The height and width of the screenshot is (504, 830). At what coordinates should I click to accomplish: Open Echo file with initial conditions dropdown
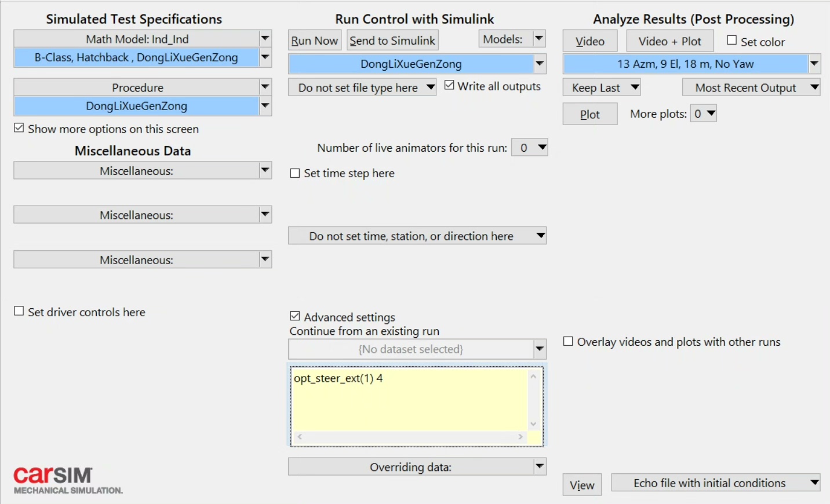coord(716,483)
